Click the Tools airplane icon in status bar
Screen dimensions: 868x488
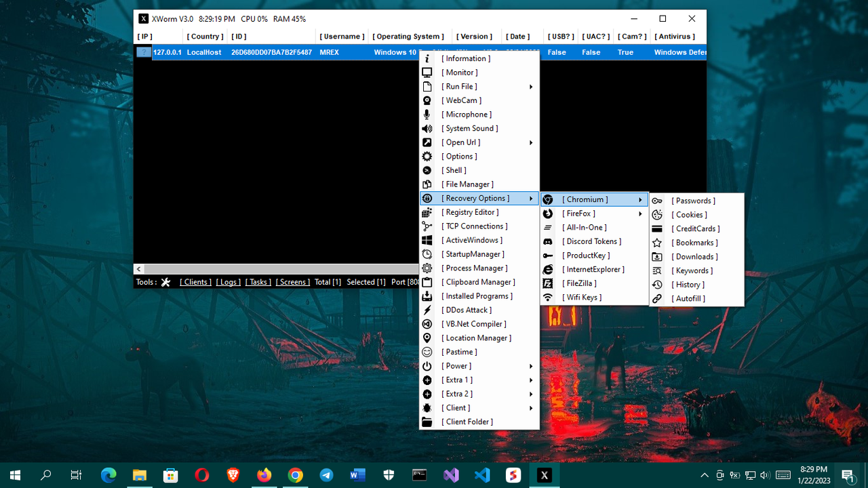(x=165, y=281)
